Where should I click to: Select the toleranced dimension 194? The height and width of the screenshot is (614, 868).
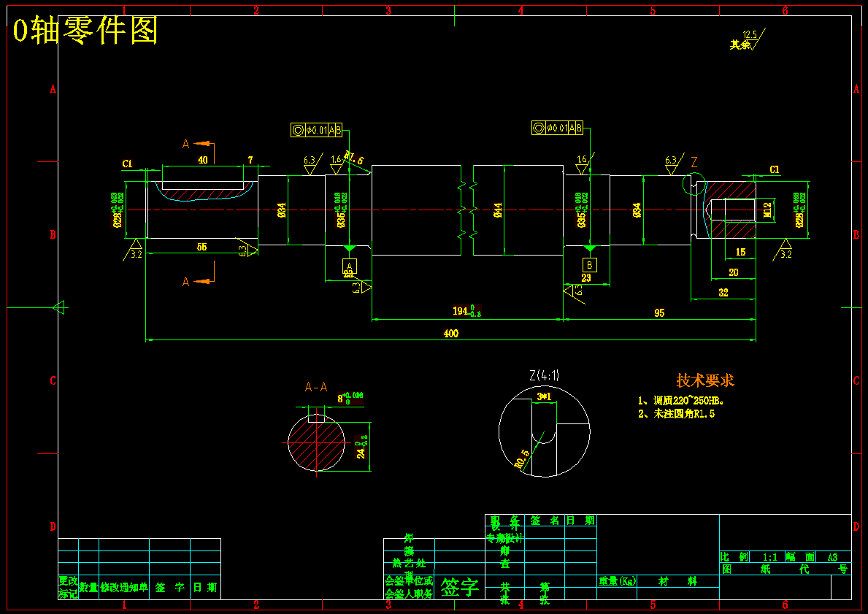coord(466,311)
